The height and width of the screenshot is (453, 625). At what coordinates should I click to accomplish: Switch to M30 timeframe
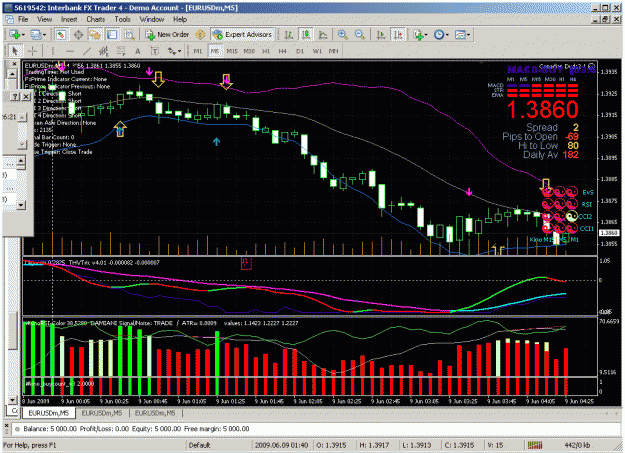tap(249, 51)
